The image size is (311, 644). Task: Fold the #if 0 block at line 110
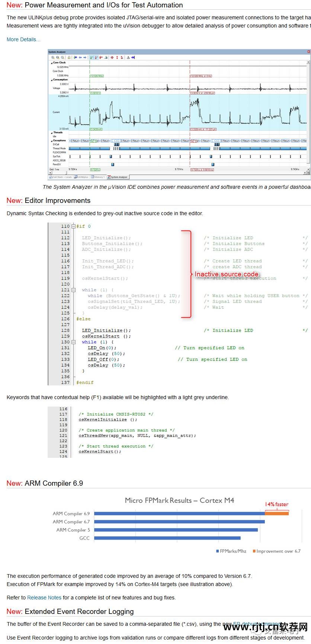pyautogui.click(x=73, y=226)
